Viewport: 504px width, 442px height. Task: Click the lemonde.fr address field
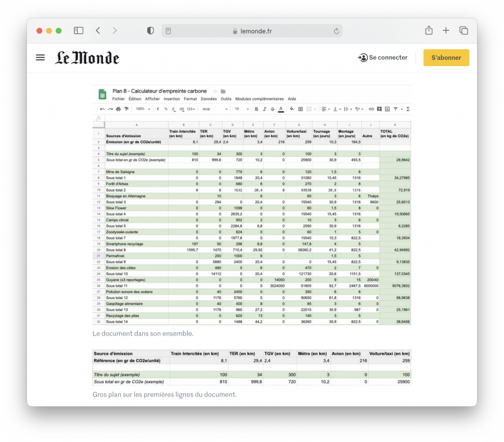251,31
